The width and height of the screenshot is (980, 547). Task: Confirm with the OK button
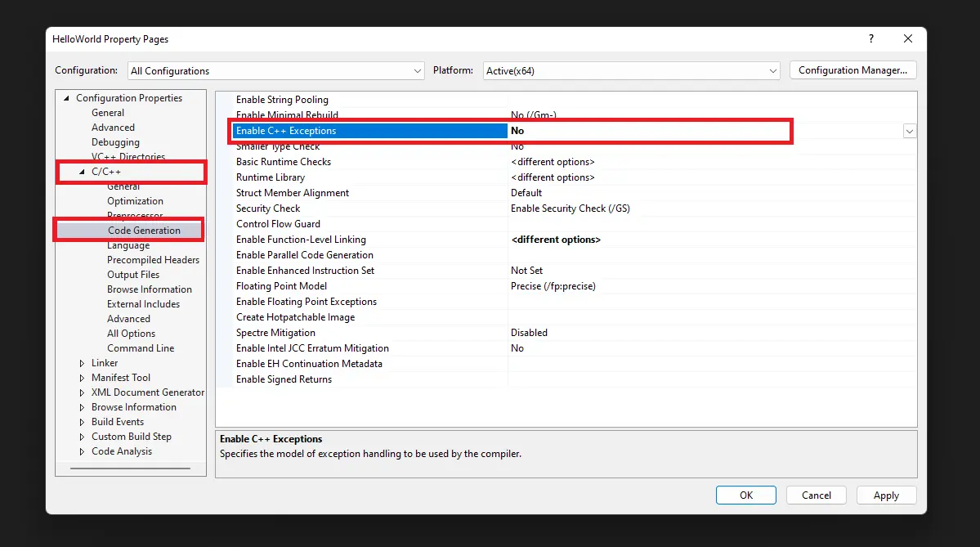[746, 495]
